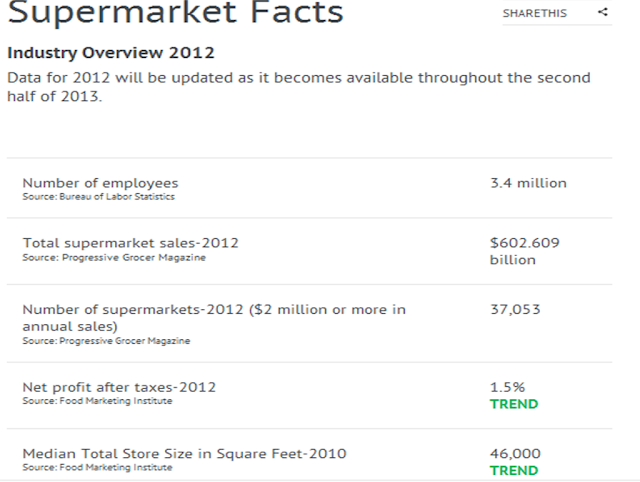This screenshot has height=482, width=640.
Task: Click the Net profit after taxes-2012 label
Action: (x=119, y=387)
